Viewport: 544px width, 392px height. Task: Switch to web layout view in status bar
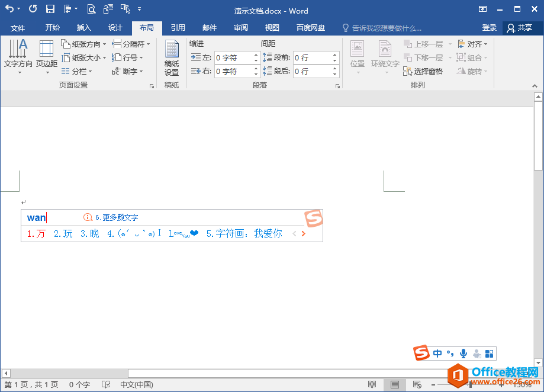[x=417, y=384]
